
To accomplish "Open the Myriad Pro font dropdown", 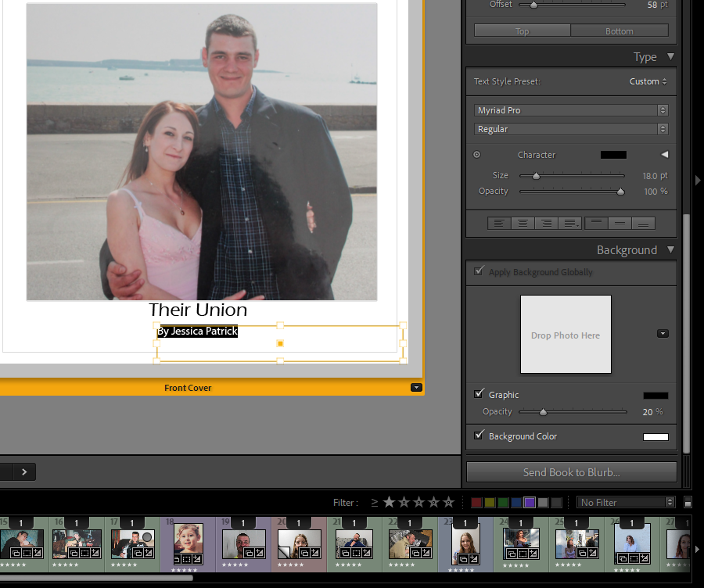I will tap(571, 110).
